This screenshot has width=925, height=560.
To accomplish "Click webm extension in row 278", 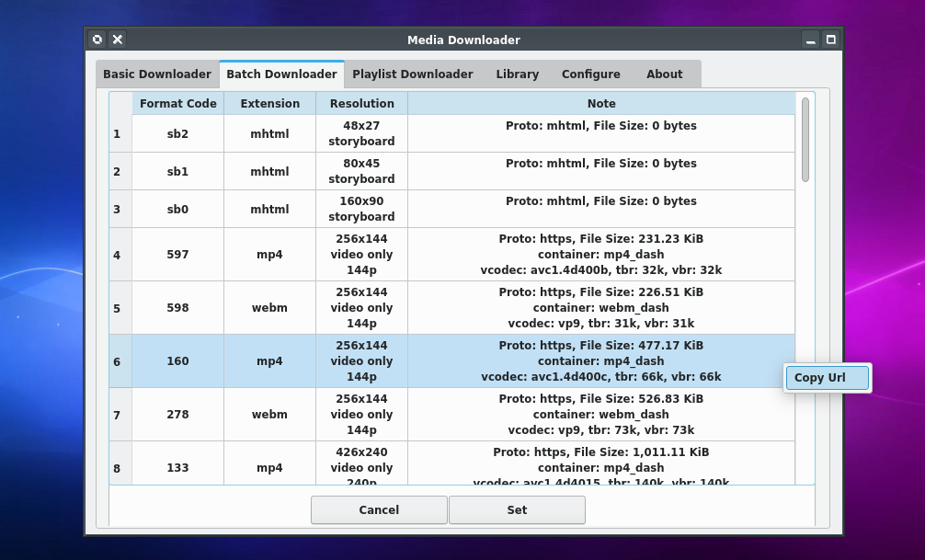I will pyautogui.click(x=269, y=414).
